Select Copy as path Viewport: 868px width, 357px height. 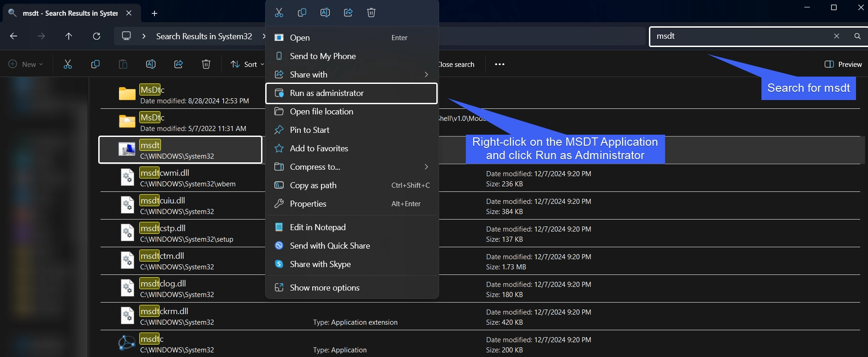[351, 185]
